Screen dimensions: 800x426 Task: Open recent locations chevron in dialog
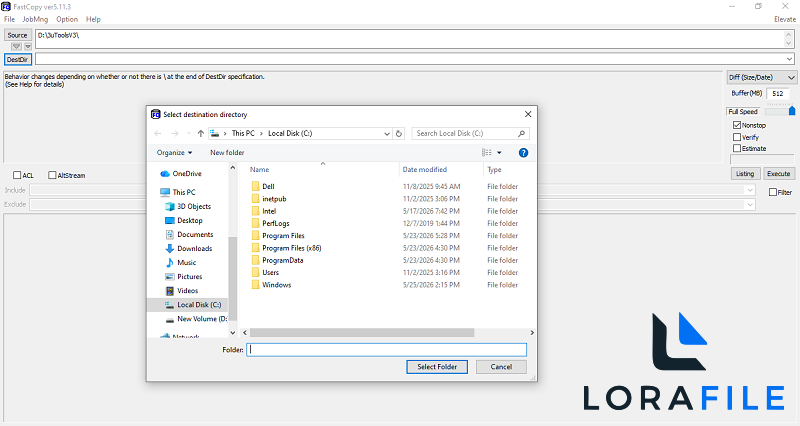[188, 133]
